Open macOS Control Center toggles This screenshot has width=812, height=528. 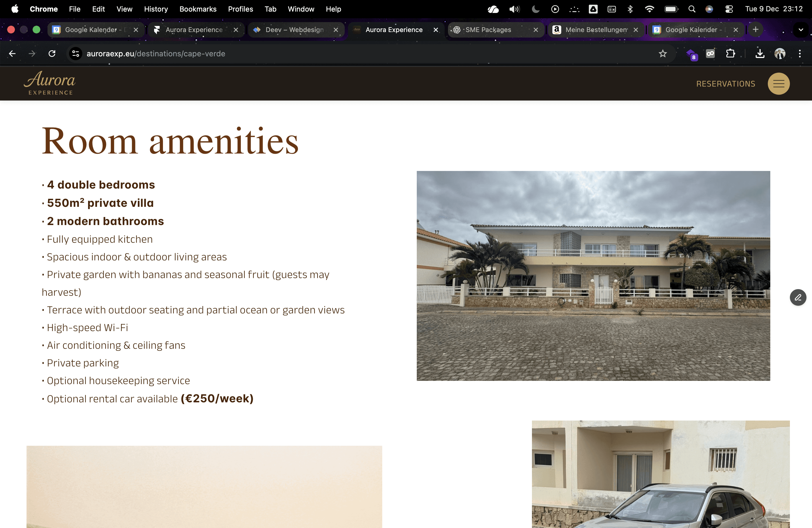(x=729, y=9)
